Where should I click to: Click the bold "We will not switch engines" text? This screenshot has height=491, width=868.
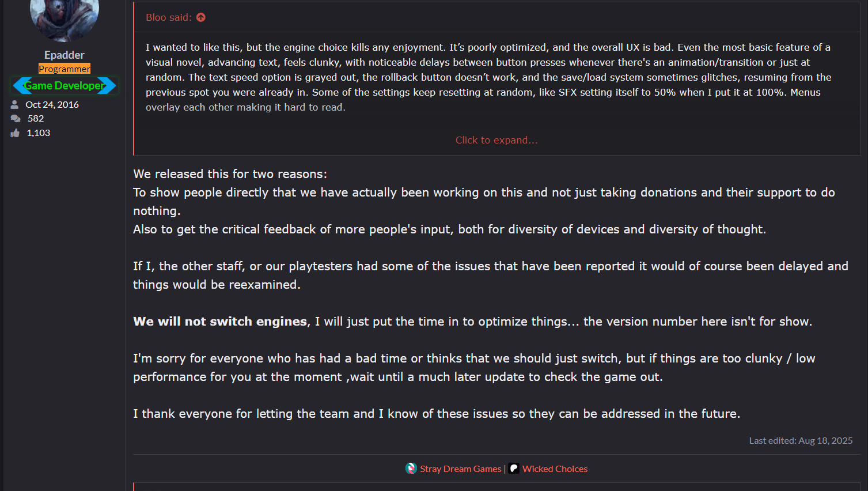point(221,322)
